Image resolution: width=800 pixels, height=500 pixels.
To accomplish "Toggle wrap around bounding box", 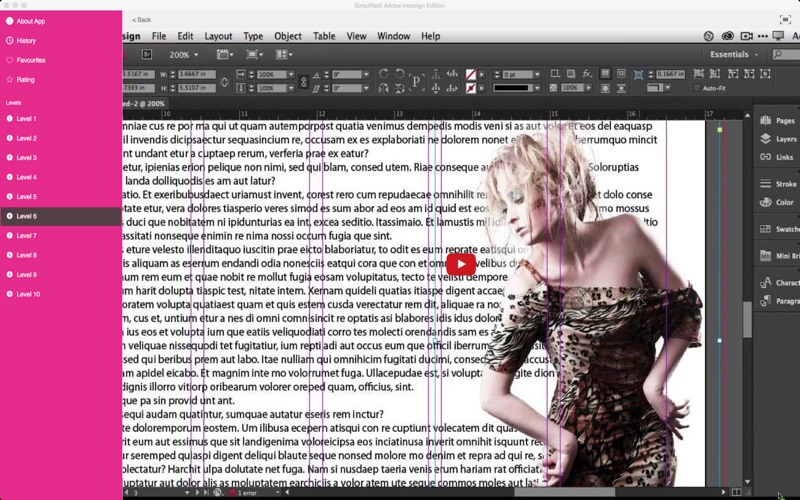I will [x=621, y=74].
